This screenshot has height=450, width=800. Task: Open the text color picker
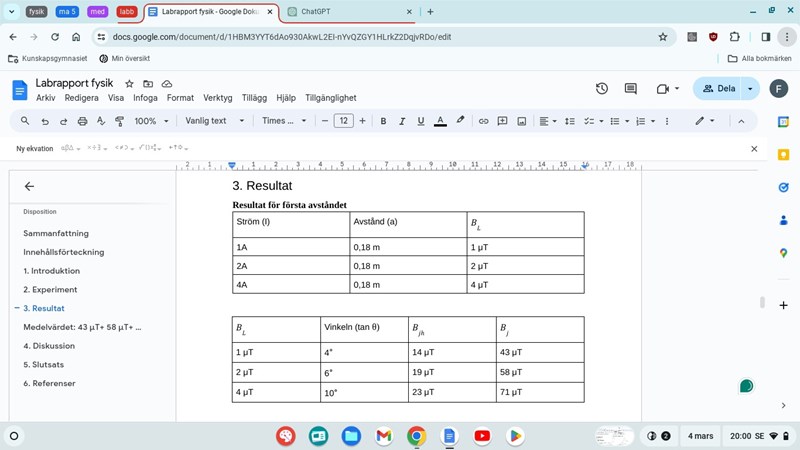click(x=440, y=121)
